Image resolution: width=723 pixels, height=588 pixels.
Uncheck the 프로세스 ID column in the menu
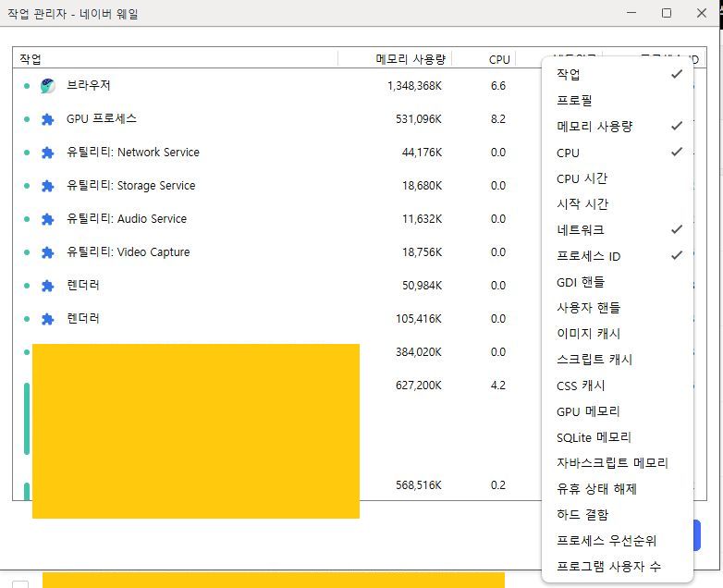point(618,255)
